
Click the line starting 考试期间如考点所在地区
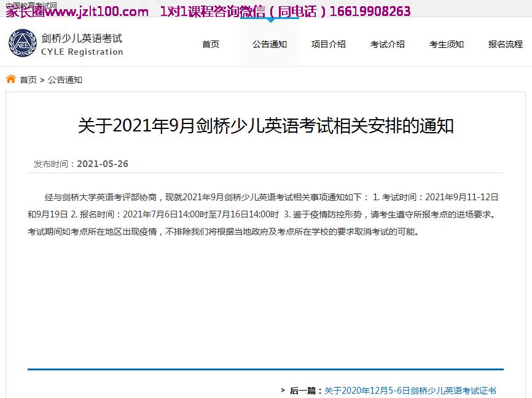223,232
